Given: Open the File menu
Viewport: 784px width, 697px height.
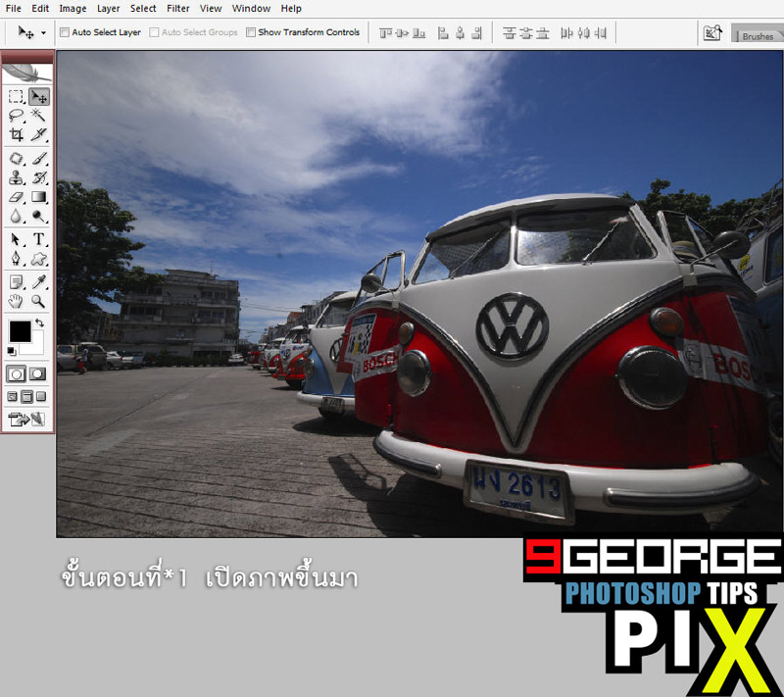Looking at the screenshot, I should click(13, 9).
